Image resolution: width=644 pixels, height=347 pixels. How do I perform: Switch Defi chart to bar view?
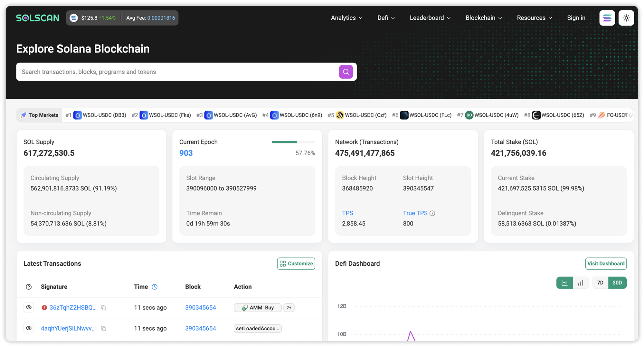coord(581,283)
